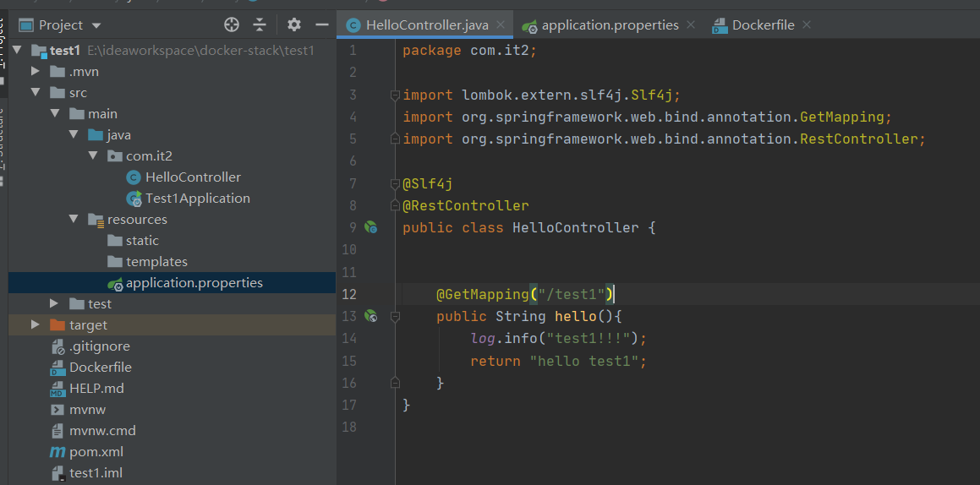Select mvnw.cmd file

click(102, 431)
